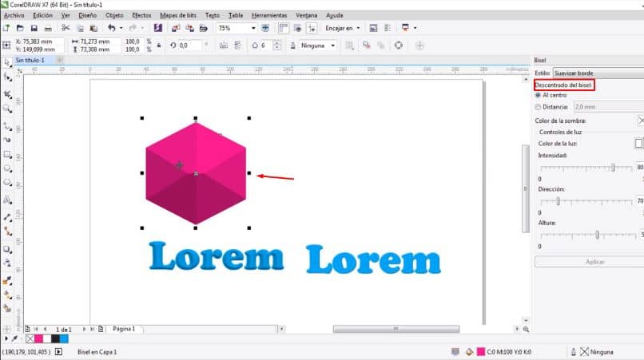Viewport: 644px width, 360px height.
Task: Click the Cut scissors icon
Action: coord(66,28)
